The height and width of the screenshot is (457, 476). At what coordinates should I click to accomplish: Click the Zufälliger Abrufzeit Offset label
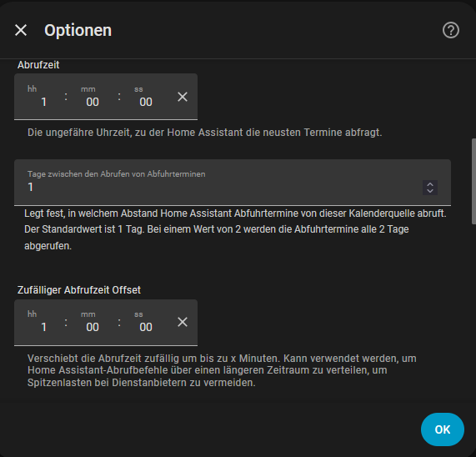[79, 290]
